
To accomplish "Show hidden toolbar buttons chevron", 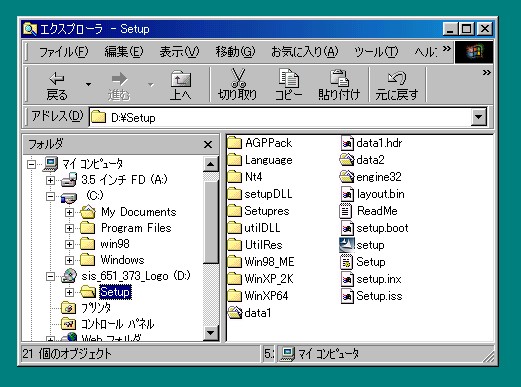I will (x=487, y=73).
